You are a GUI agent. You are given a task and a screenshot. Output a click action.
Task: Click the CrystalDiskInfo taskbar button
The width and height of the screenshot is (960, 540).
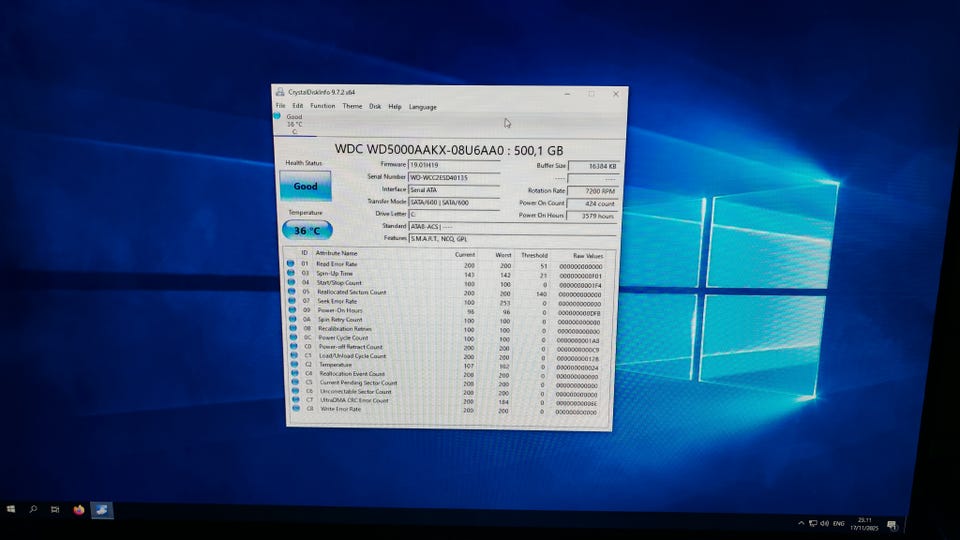[x=102, y=510]
